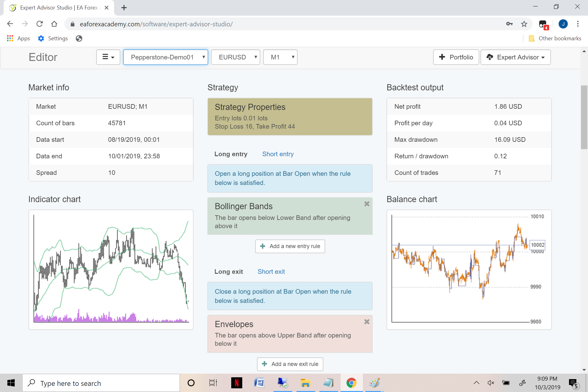Edit the Envelopes exit rule

[x=290, y=334]
